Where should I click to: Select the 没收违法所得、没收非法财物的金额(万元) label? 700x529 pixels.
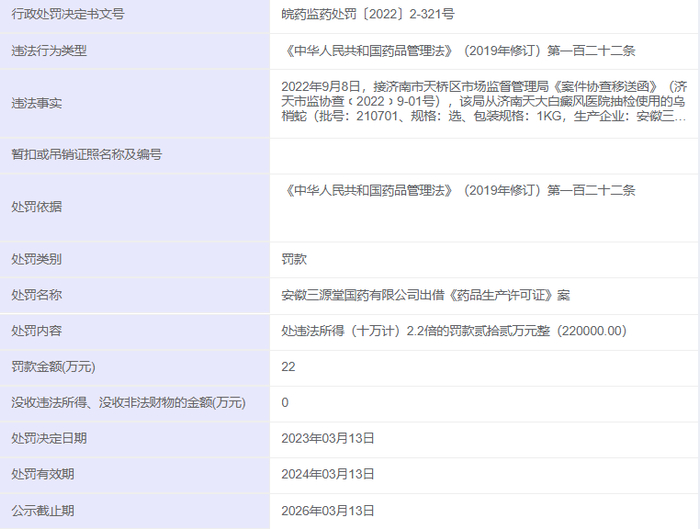pos(129,403)
